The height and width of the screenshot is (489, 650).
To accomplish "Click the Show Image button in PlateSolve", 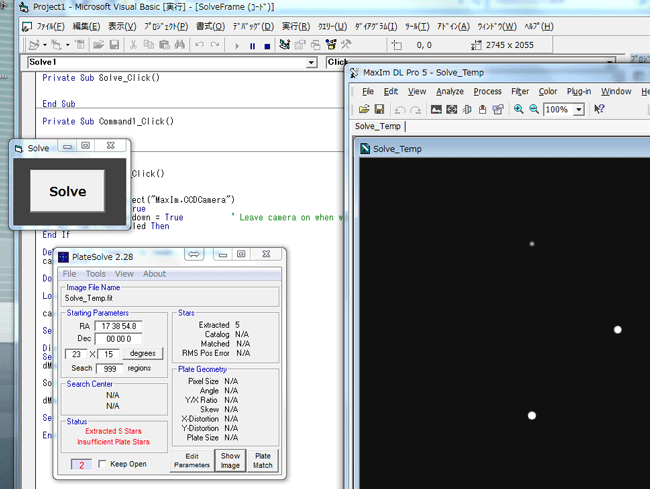I will pos(230,460).
